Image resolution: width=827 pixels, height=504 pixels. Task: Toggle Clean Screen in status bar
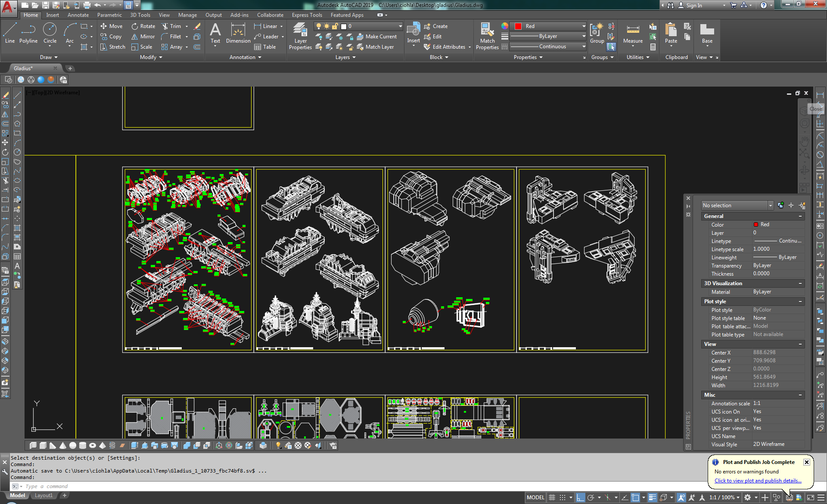point(810,498)
